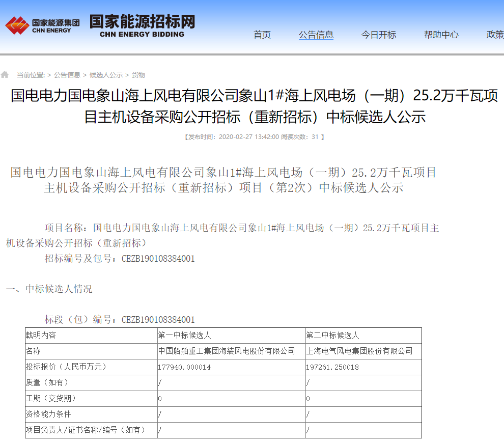Click the 第一中标候选人 header cell
Image resolution: width=504 pixels, height=444 pixels.
(232, 336)
